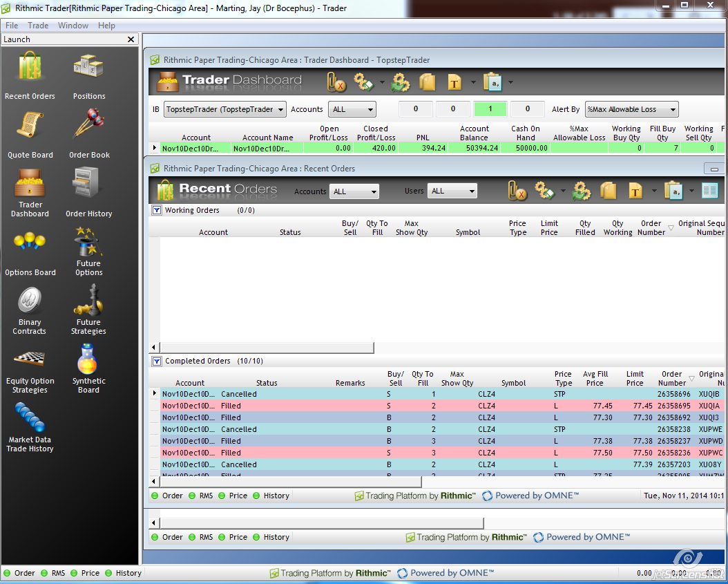The image size is (728, 584).
Task: Click the folder icon in Recent Orders toolbar
Action: 608,191
